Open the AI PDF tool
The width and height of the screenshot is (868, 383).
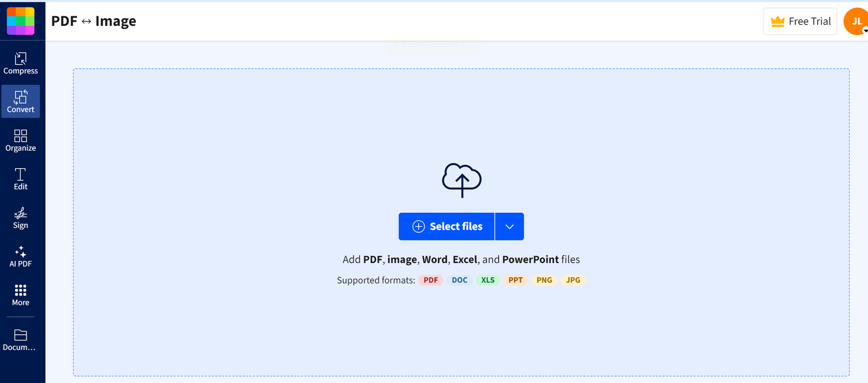(20, 256)
